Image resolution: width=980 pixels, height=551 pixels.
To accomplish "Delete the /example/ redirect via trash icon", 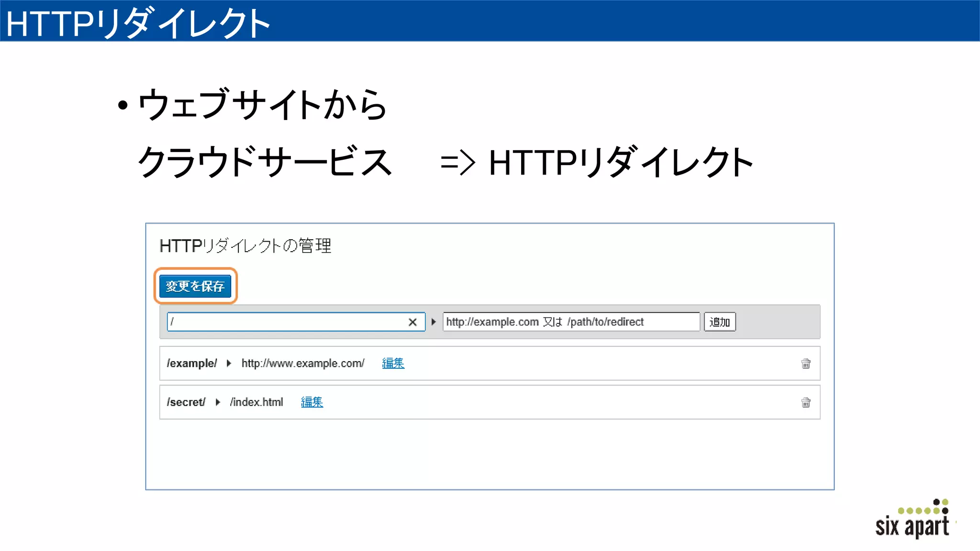I will point(806,364).
